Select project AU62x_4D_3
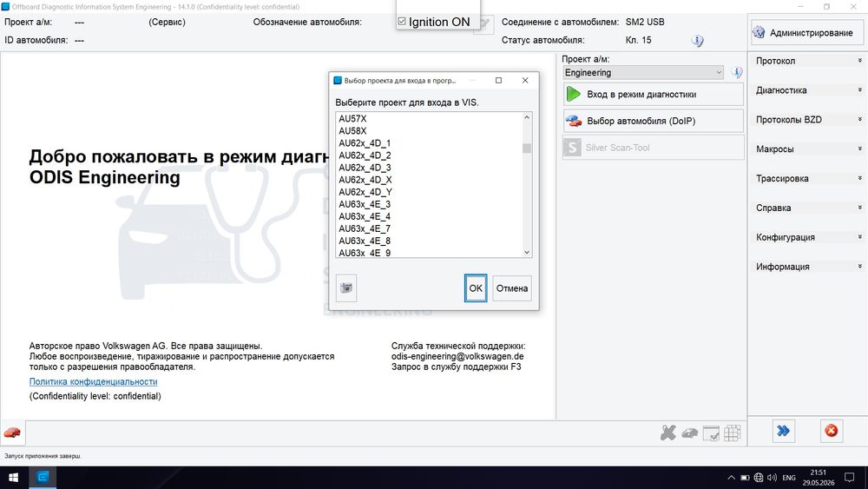The image size is (868, 489). [365, 168]
